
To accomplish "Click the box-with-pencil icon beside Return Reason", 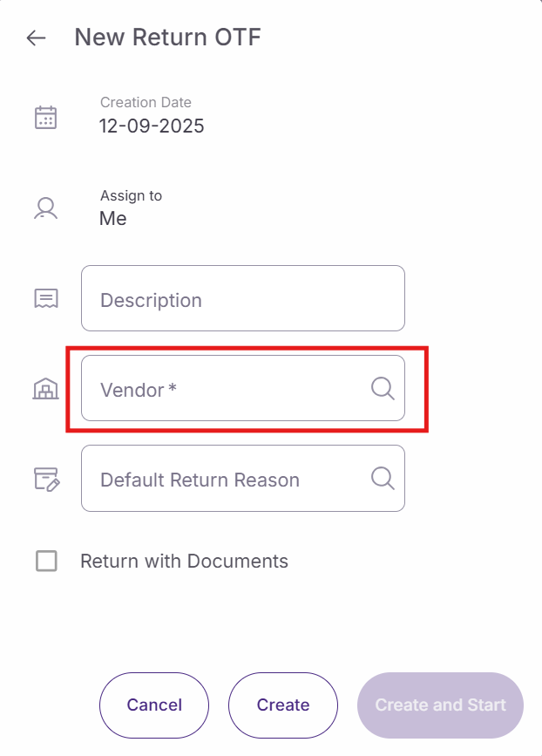I will tap(45, 479).
